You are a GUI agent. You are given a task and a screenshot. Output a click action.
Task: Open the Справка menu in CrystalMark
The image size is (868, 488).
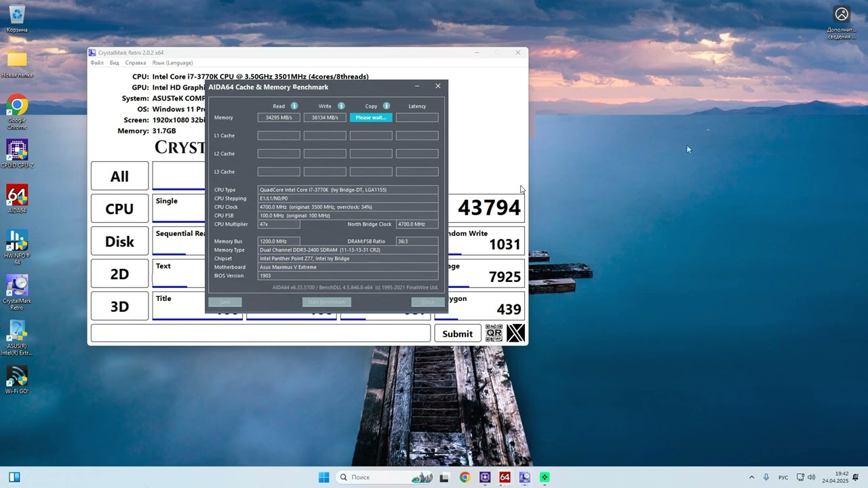(x=136, y=63)
